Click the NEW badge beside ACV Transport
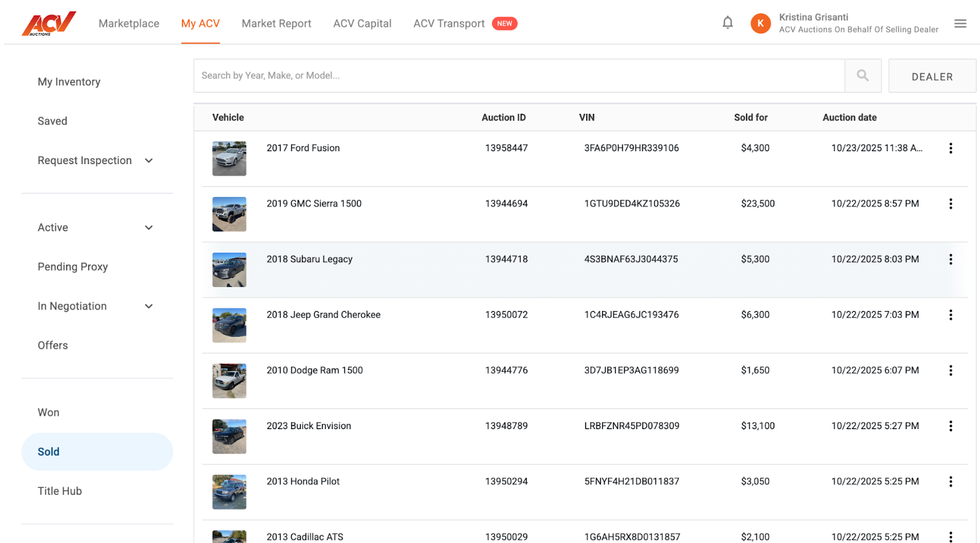 (505, 23)
